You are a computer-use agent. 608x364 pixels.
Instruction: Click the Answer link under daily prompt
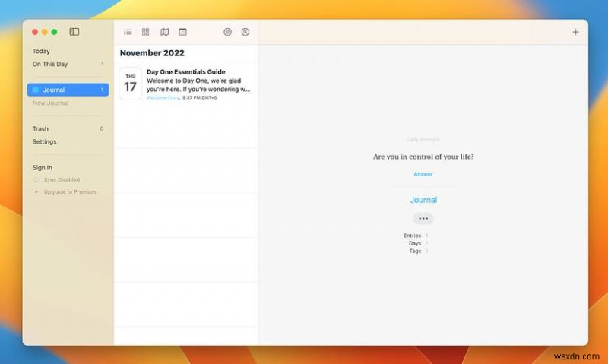(423, 174)
